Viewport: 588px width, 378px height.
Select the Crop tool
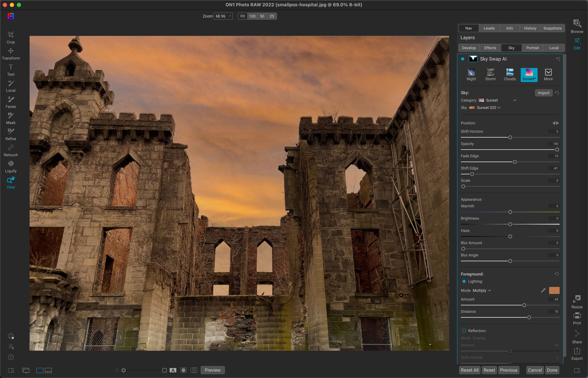pyautogui.click(x=11, y=37)
